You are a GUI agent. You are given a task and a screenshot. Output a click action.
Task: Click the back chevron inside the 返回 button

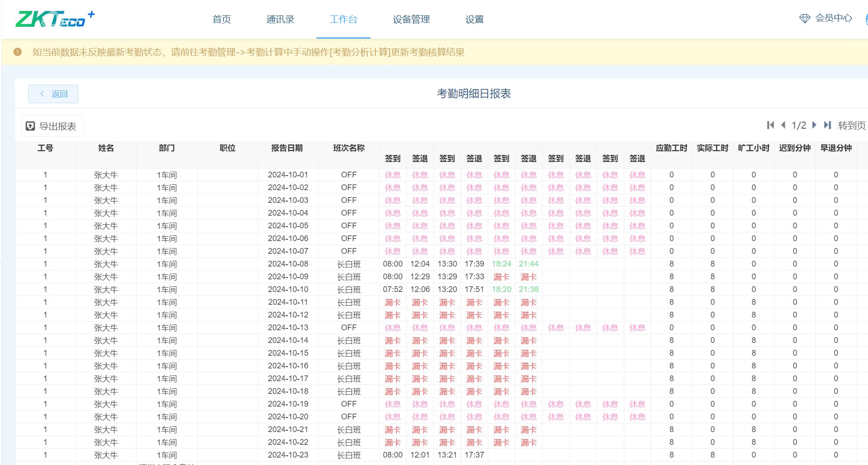click(x=42, y=94)
